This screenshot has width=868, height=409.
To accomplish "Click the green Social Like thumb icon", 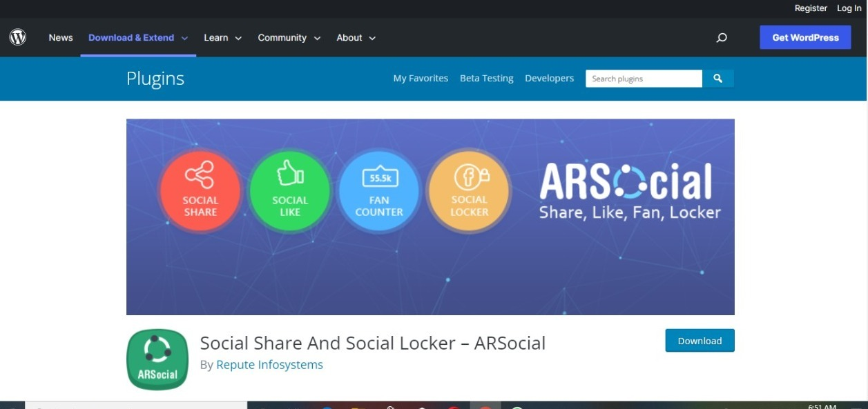I will pos(289,191).
